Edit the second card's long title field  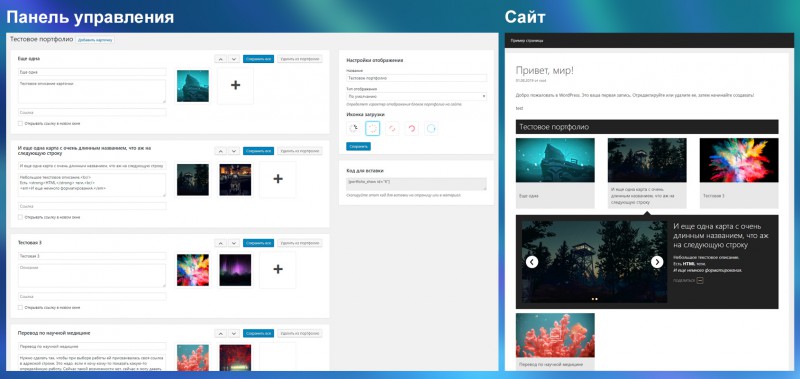click(x=92, y=166)
